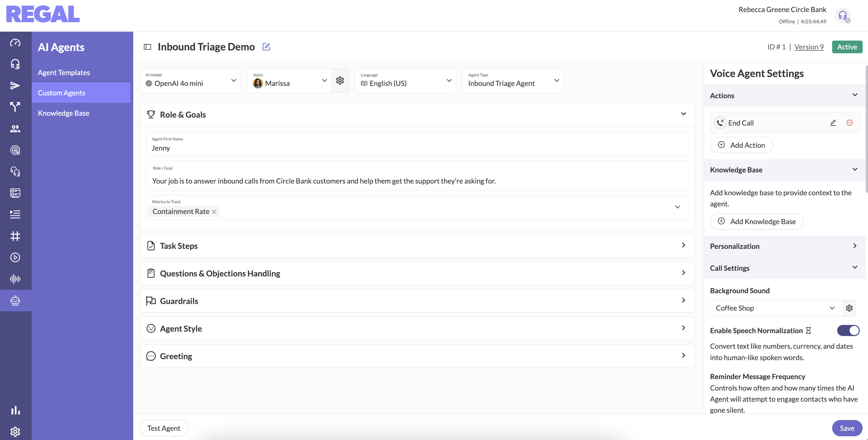This screenshot has height=440, width=868.
Task: Click the Add Knowledge Base button
Action: pos(757,222)
